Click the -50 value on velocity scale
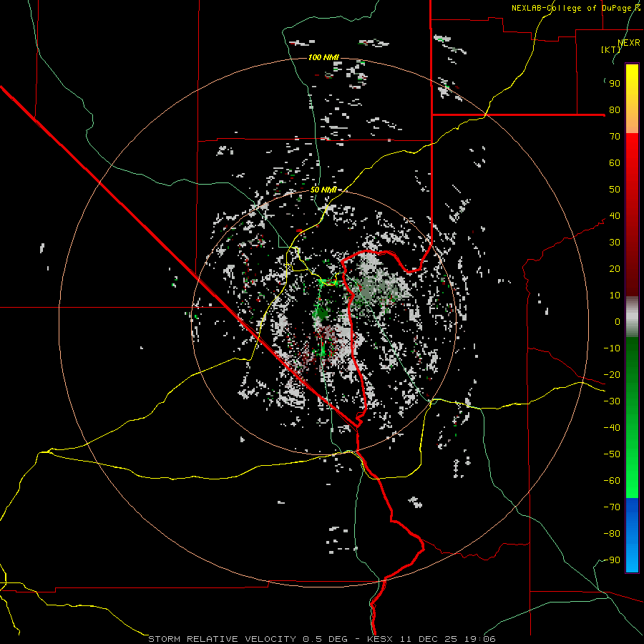 [612, 454]
